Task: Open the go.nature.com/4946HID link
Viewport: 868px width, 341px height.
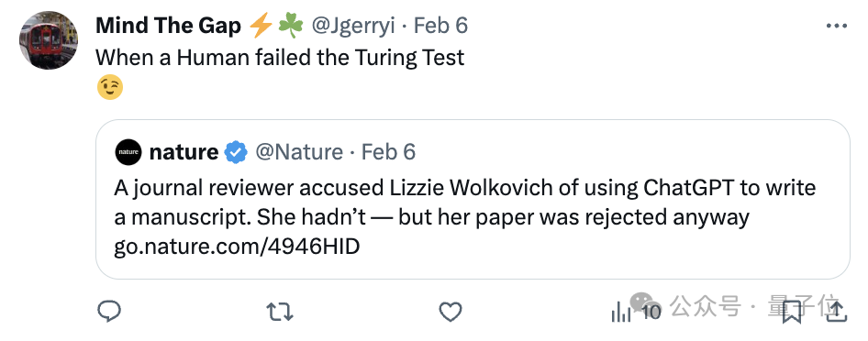Action: 237,247
